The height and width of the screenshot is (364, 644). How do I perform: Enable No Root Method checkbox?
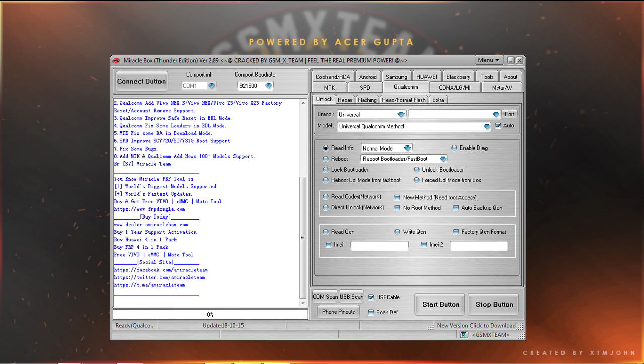point(397,208)
